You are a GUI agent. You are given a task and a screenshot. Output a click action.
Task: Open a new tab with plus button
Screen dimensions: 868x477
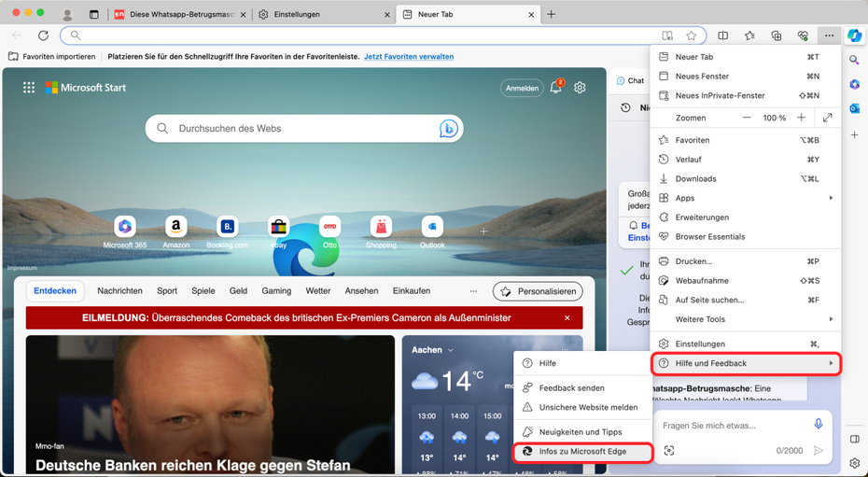551,14
